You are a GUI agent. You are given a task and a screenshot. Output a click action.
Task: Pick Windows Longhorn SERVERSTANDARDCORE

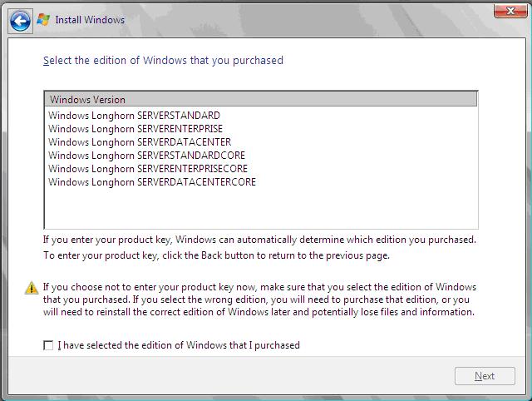click(x=146, y=156)
